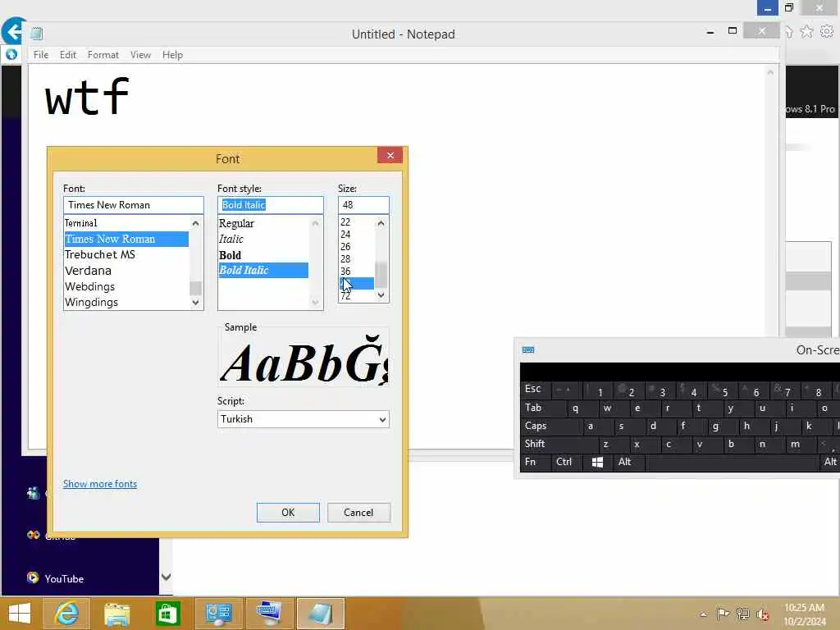The image size is (840, 630).
Task: Launch the green Store taskbar icon
Action: (167, 614)
